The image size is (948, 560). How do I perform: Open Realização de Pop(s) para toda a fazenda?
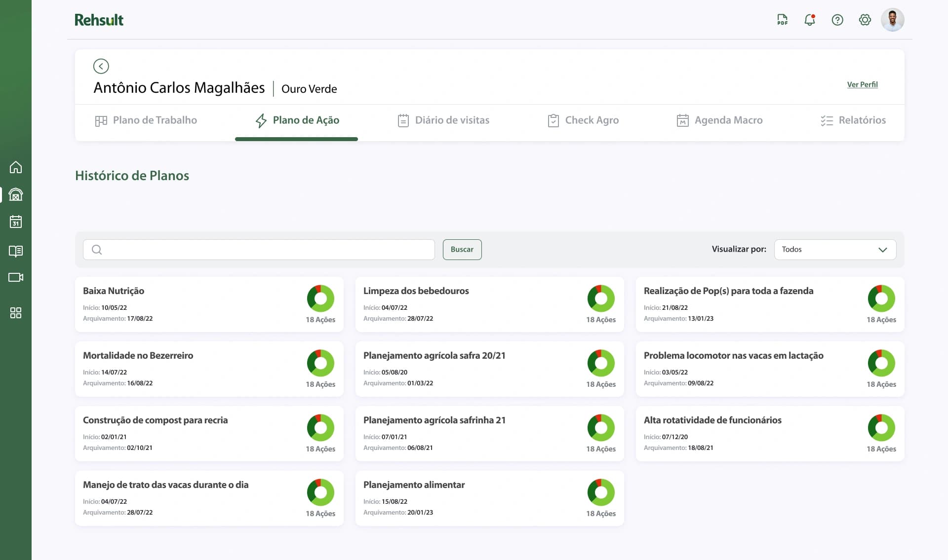770,304
